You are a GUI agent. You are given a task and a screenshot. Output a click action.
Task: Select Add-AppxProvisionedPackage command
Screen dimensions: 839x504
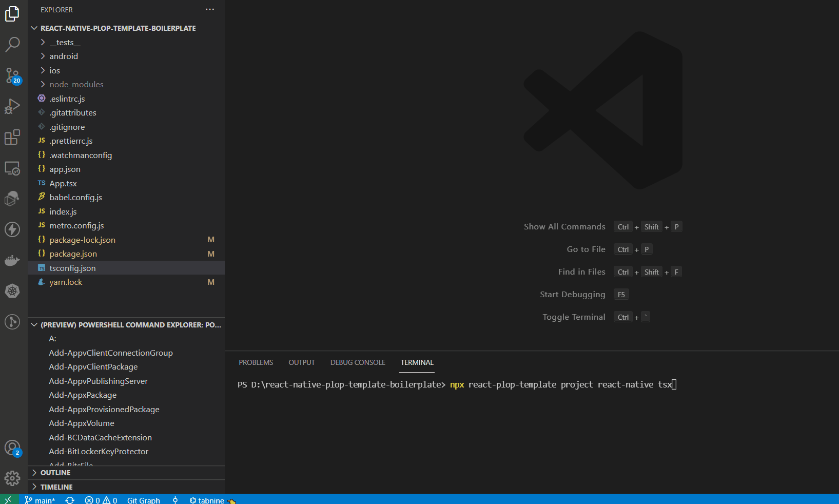104,410
